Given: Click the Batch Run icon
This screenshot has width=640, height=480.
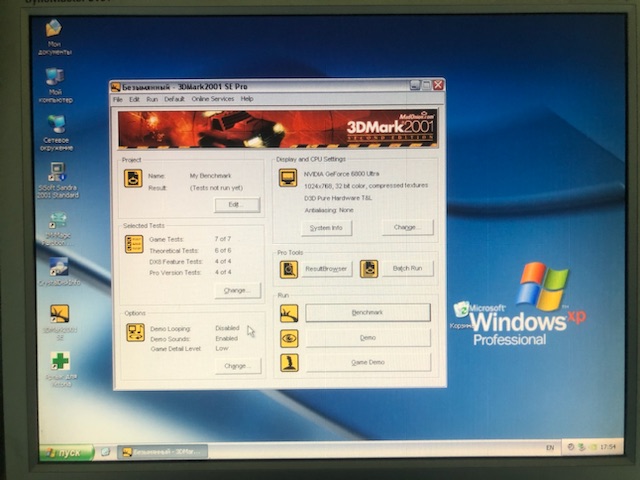Looking at the screenshot, I should pyautogui.click(x=369, y=269).
